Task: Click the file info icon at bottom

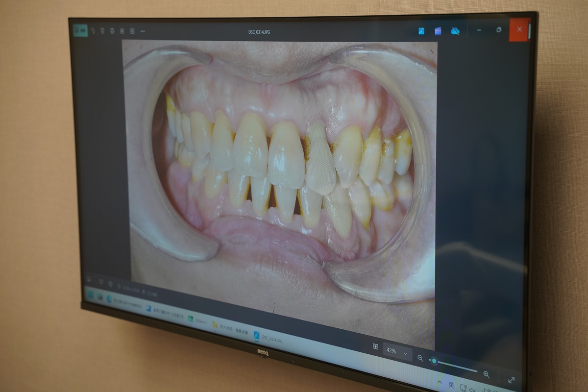Action: click(110, 284)
